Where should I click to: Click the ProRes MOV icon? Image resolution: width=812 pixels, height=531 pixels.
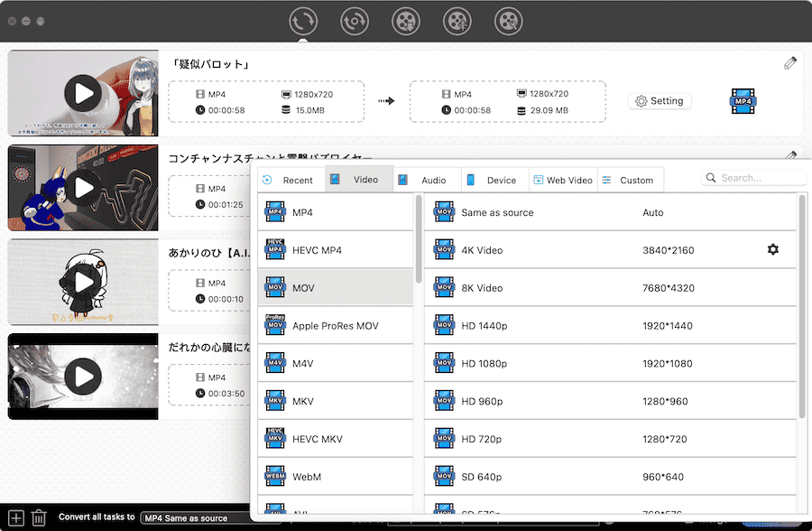point(275,324)
